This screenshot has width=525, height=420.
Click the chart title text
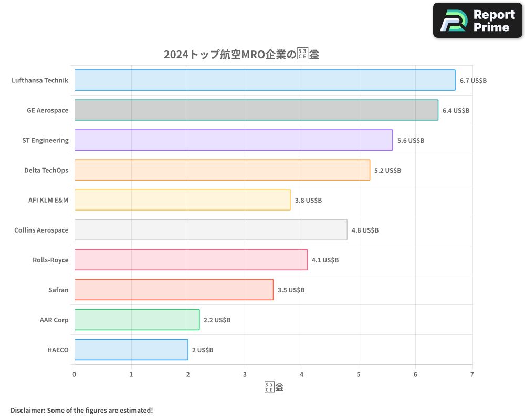pyautogui.click(x=242, y=53)
